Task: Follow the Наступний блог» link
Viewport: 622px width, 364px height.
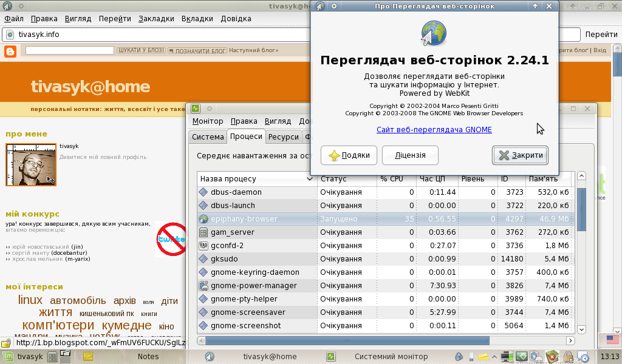Action: point(253,50)
